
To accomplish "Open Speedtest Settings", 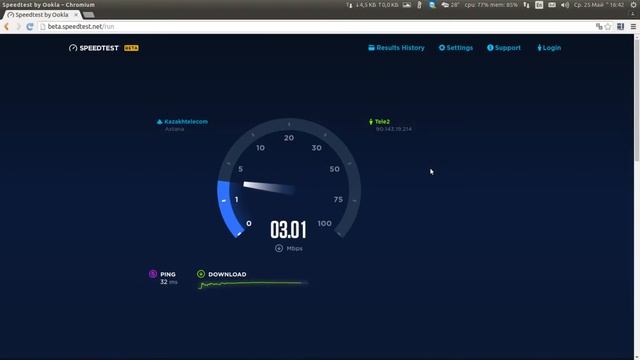I will (x=456, y=48).
